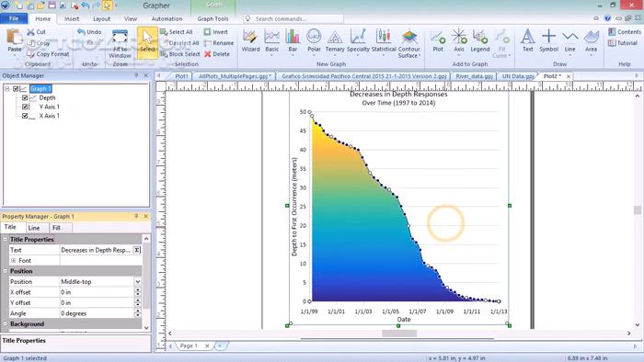644x362 pixels.
Task: Switch to Automation ribbon tab
Action: (167, 19)
